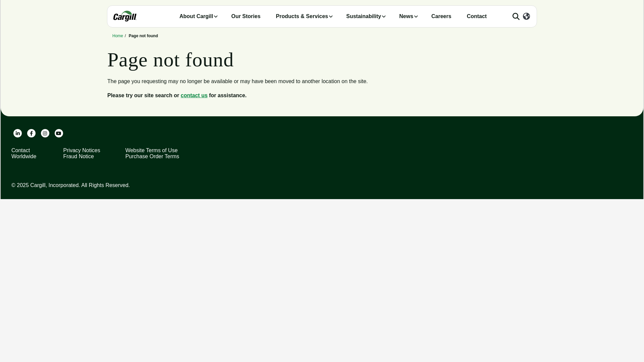Go to Our Stories in navigation
Image resolution: width=644 pixels, height=362 pixels.
(246, 16)
